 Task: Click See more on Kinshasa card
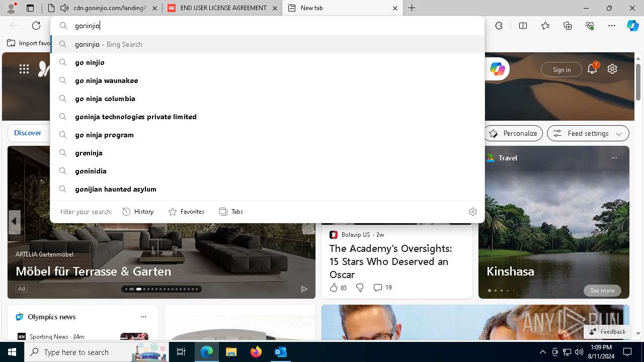tap(602, 291)
